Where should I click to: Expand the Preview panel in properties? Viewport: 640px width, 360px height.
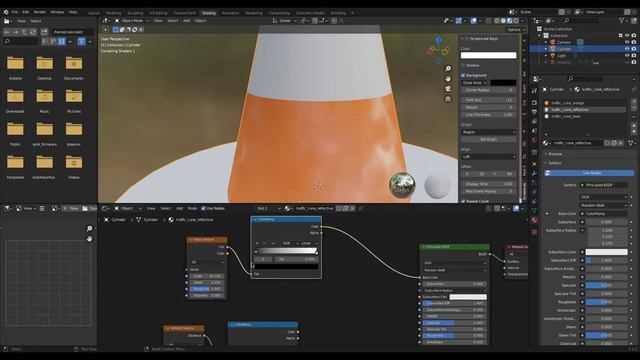tap(554, 154)
